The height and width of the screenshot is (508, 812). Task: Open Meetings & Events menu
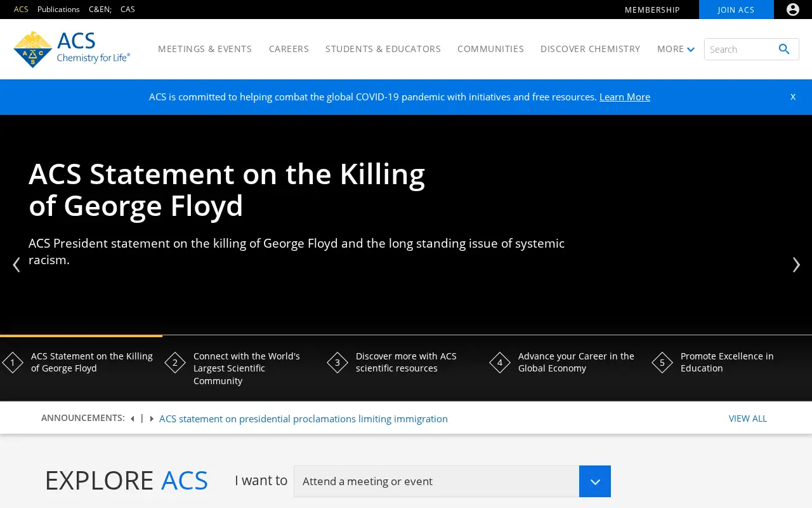205,49
